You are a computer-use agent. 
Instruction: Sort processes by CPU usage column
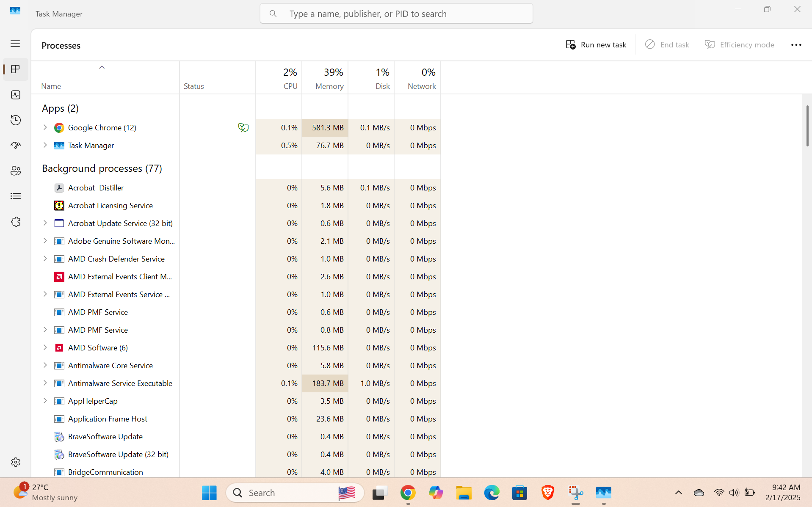point(279,78)
